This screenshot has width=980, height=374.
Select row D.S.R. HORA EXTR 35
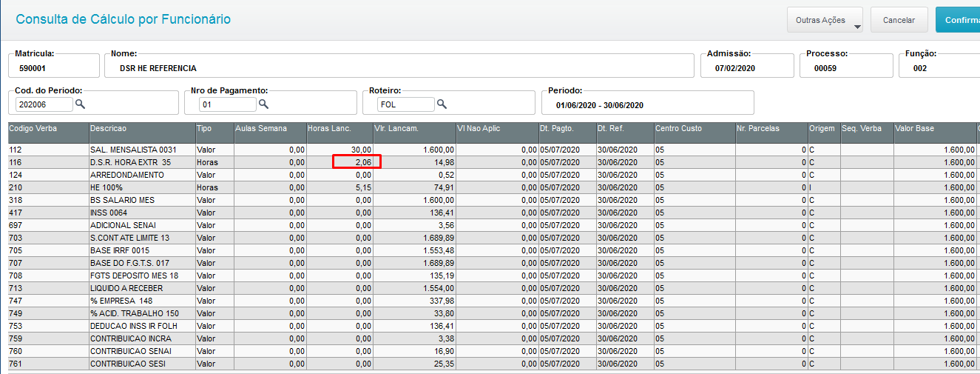pos(494,162)
